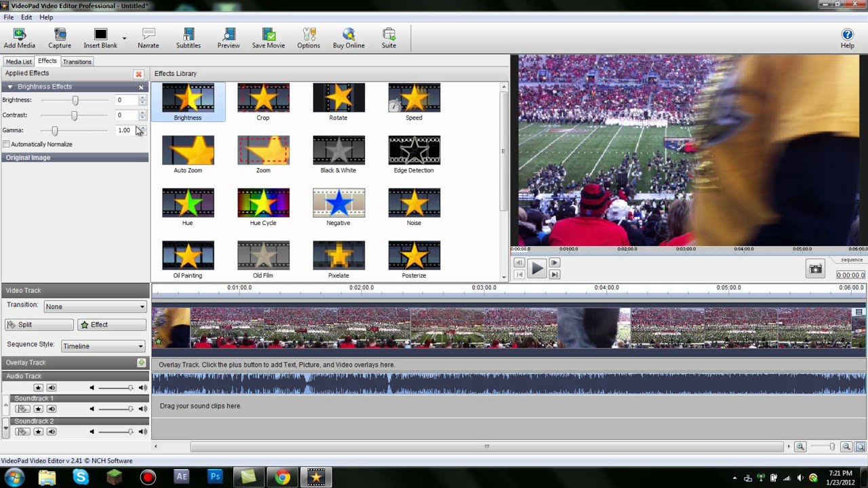The height and width of the screenshot is (488, 868).
Task: Click the Effects Library scrollbar
Action: point(504,150)
